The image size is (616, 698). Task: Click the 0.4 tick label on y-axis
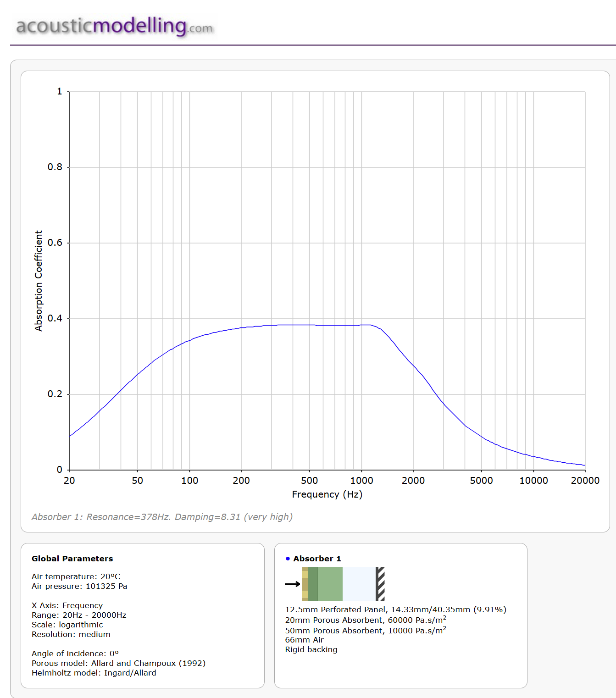[55, 318]
